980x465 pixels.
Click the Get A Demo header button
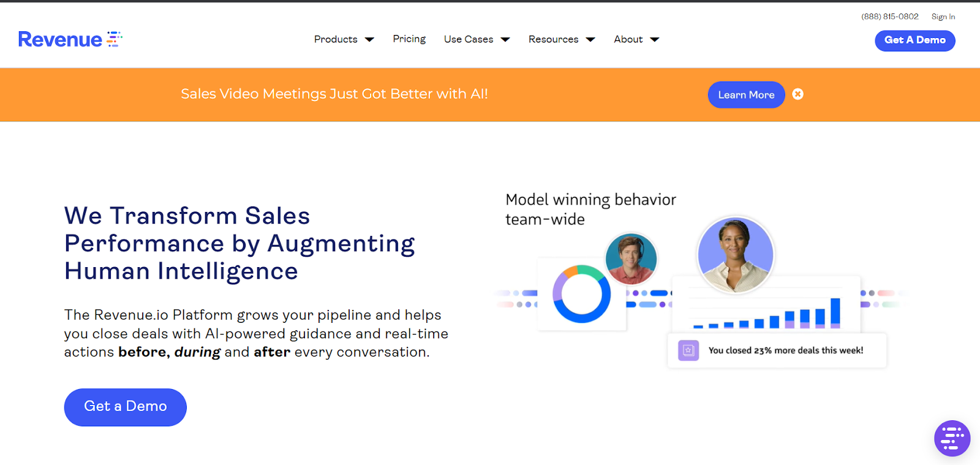(x=915, y=40)
